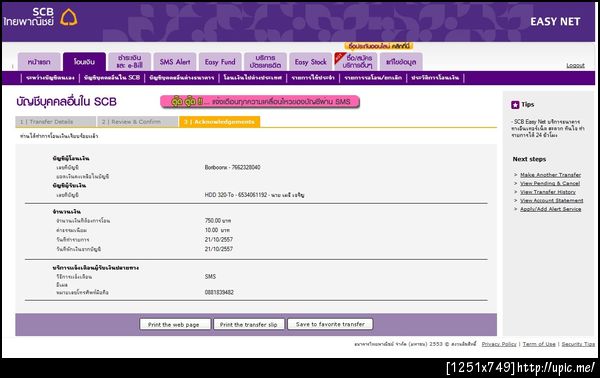Select step 1 Transfer Details
Screen dimensions: 600x378
(55, 122)
